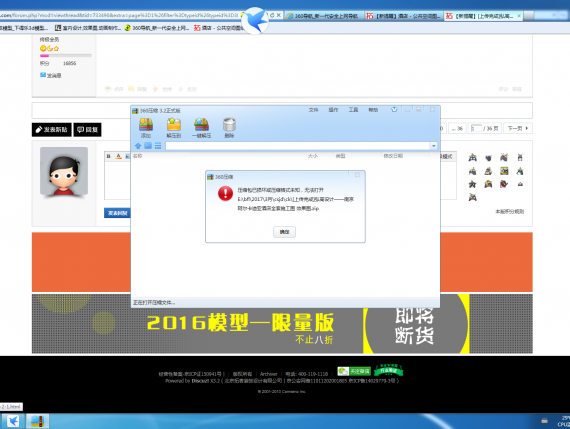Viewport: 570px width, 429px height.
Task: Insert the first emoticon in the third row
Action: 473,184
